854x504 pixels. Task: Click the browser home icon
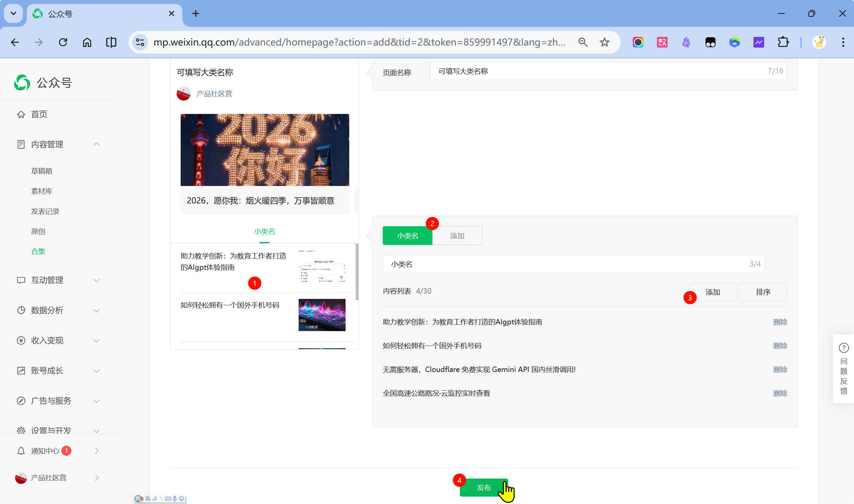pos(87,42)
